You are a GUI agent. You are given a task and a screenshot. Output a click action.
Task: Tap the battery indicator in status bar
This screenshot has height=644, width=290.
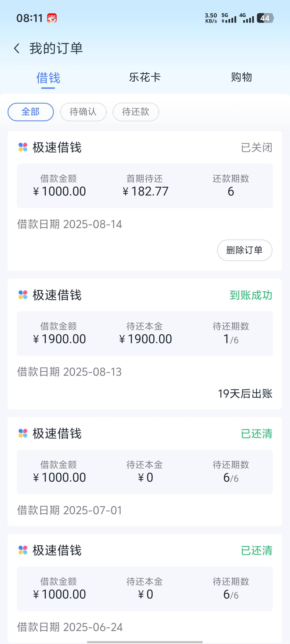(265, 18)
